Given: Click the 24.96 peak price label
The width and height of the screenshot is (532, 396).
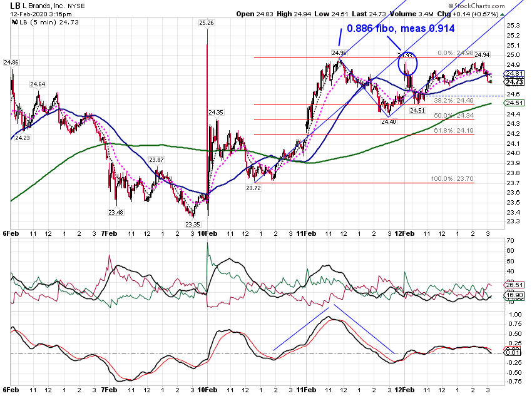Looking at the screenshot, I should [x=339, y=53].
